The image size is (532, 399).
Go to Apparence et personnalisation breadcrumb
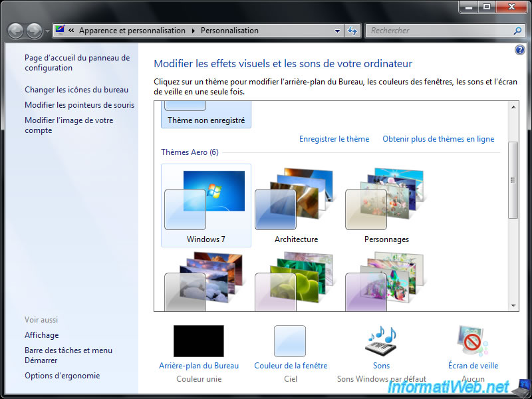coord(132,31)
